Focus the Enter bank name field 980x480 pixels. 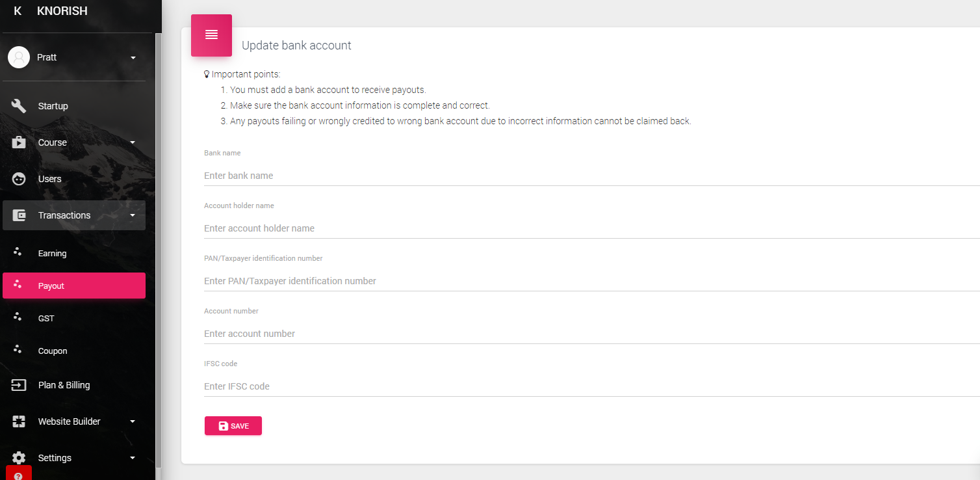click(x=591, y=176)
